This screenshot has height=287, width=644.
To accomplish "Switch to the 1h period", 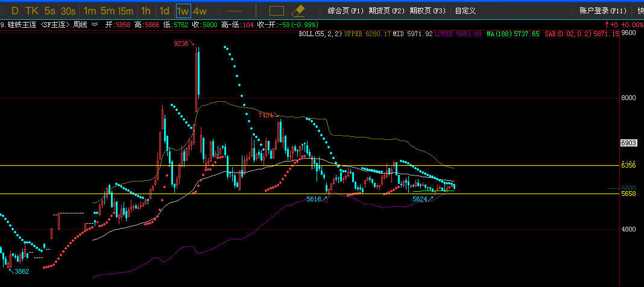I will click(145, 11).
